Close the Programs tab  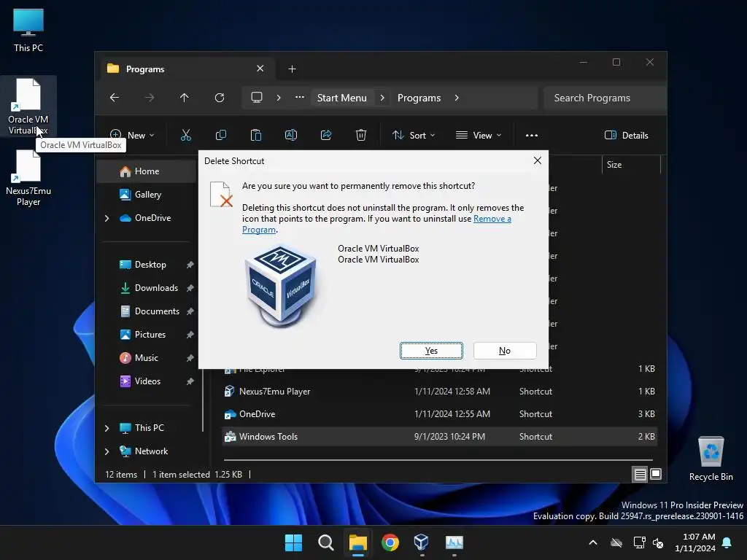click(260, 69)
